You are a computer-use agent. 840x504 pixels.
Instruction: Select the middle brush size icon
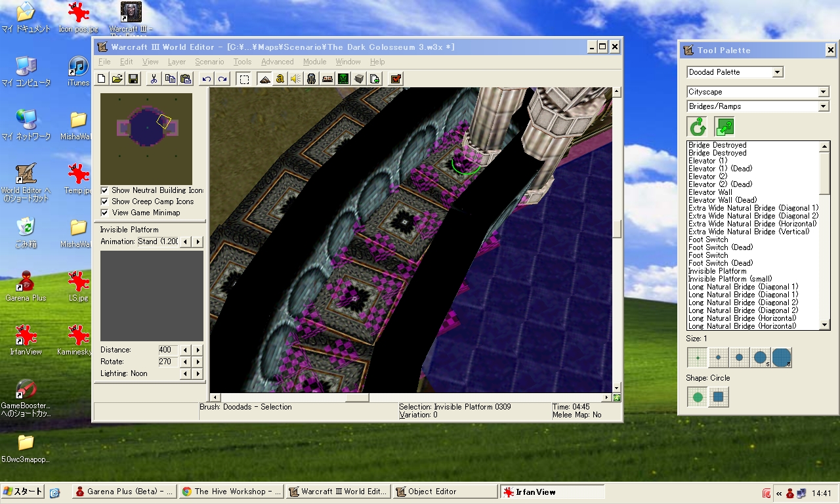coord(740,358)
